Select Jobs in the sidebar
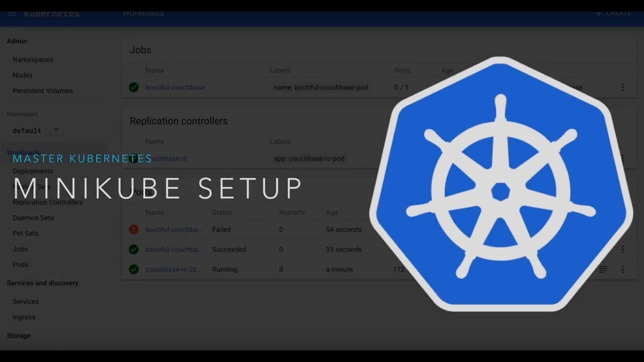This screenshot has height=362, width=644. click(20, 249)
